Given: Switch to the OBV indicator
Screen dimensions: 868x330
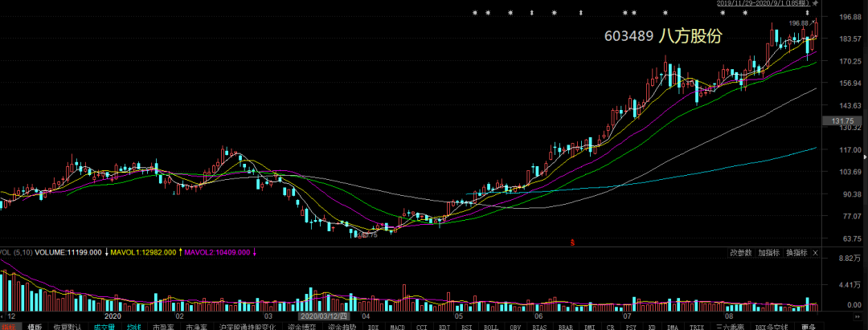Looking at the screenshot, I should pyautogui.click(x=515, y=327).
